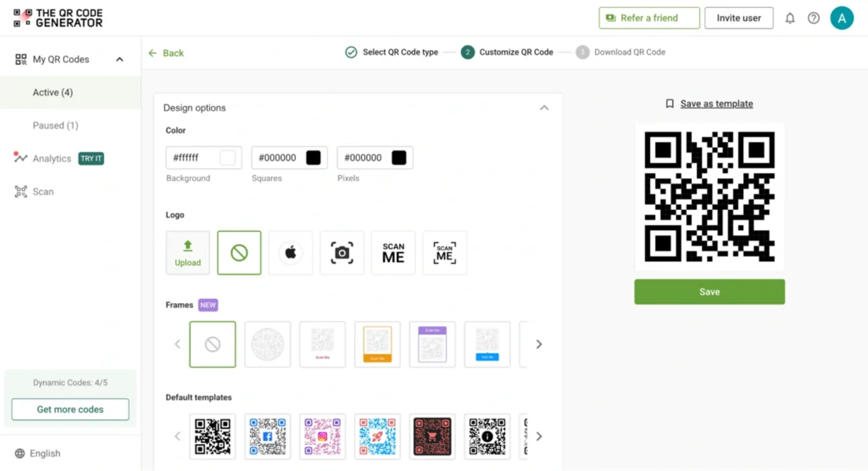Apply the Facebook blue template
Screen dimensions: 868x471
click(268, 437)
